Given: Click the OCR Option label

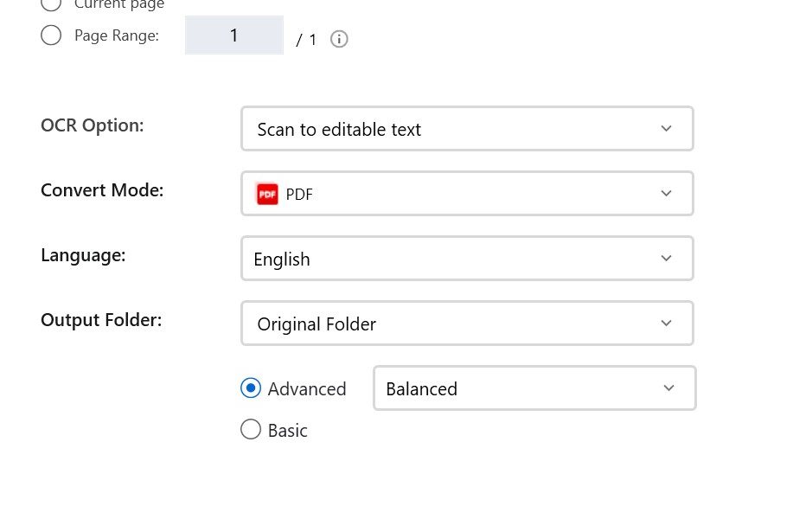Looking at the screenshot, I should click(x=93, y=125).
